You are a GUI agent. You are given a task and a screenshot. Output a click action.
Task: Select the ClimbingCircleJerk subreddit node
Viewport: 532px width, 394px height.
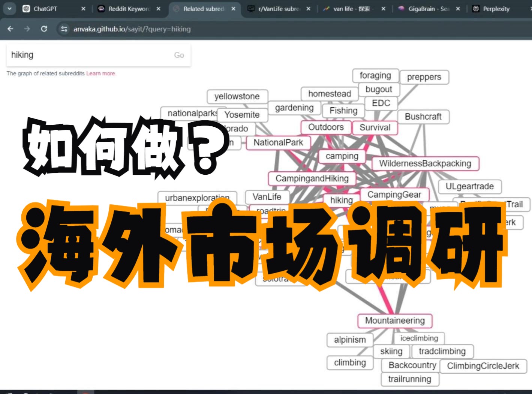click(483, 366)
